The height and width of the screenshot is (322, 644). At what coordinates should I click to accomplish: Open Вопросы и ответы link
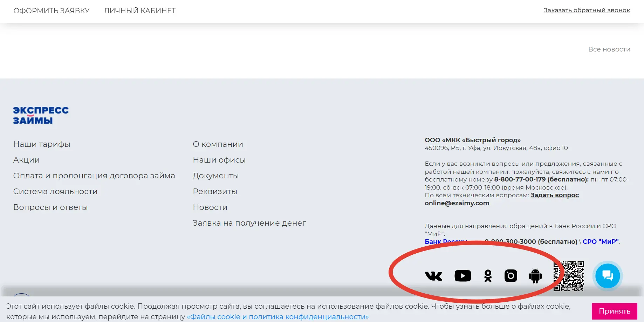point(50,207)
